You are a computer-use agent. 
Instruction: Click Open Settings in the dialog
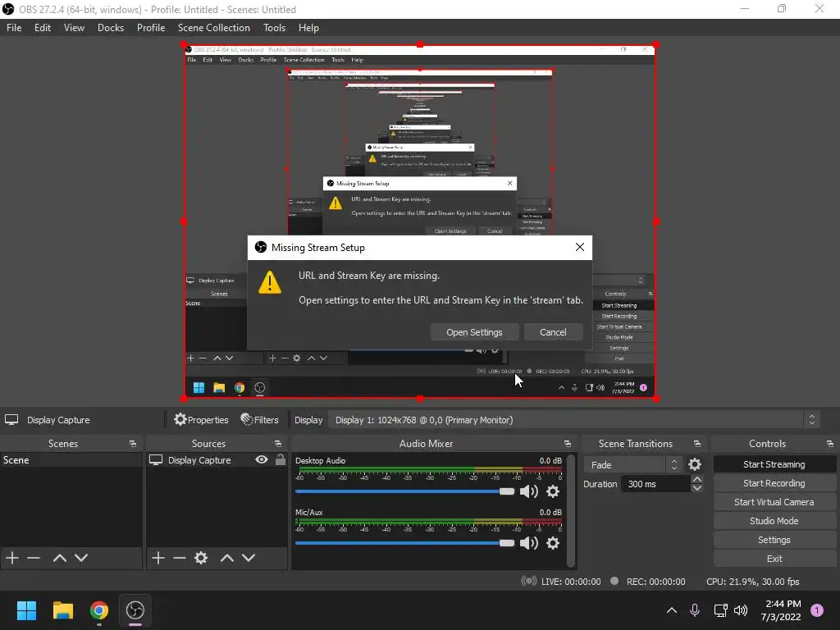point(474,332)
